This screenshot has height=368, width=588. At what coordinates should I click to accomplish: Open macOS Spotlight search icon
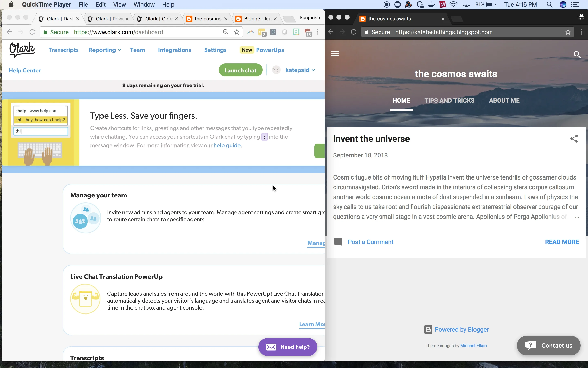(x=550, y=5)
